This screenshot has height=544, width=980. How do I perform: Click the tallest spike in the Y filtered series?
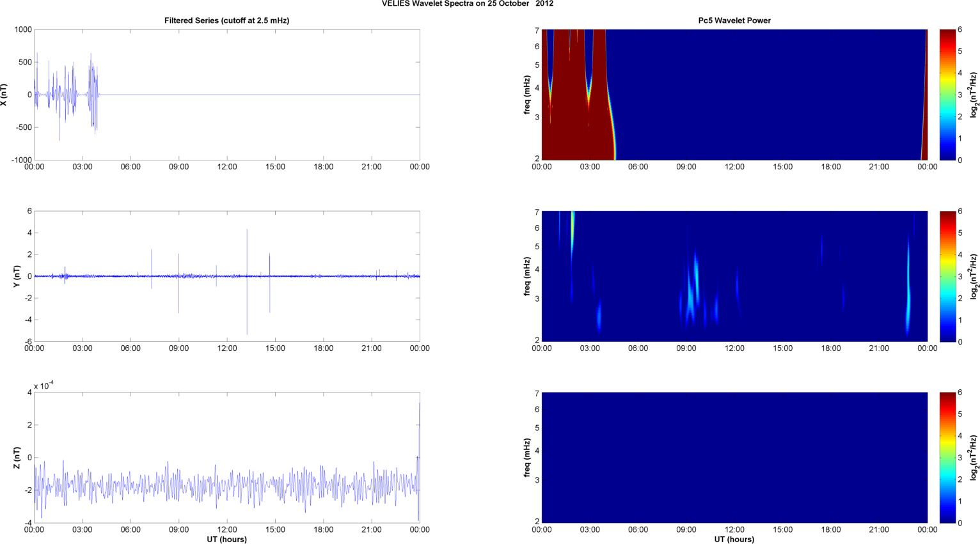coord(247,282)
